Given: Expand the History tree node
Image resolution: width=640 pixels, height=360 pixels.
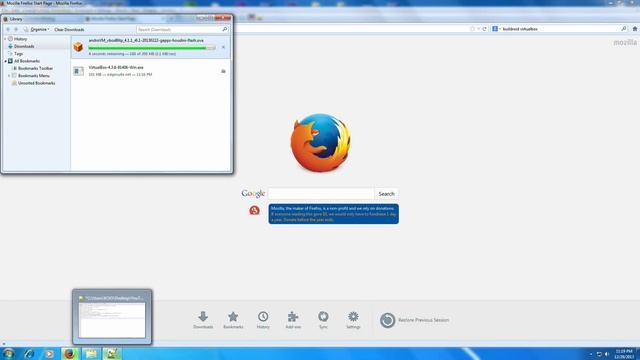Looking at the screenshot, I should click(x=5, y=39).
